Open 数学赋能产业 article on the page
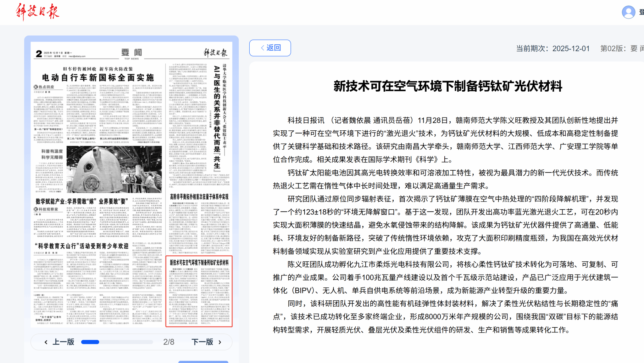 [82, 201]
